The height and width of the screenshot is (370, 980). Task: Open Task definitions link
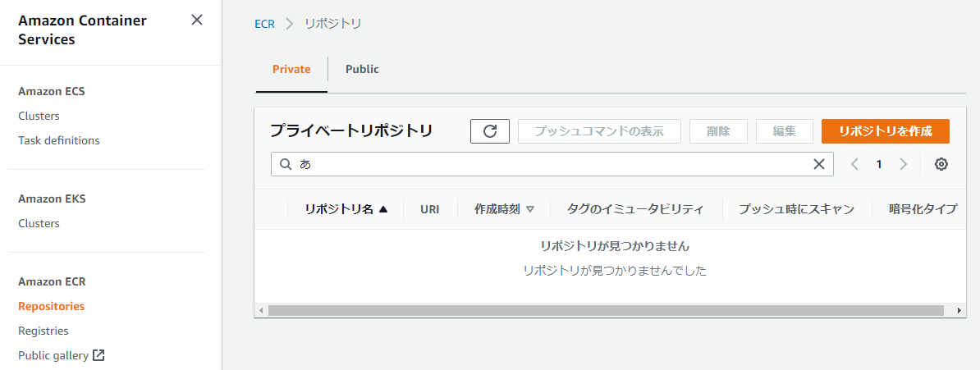pos(59,140)
